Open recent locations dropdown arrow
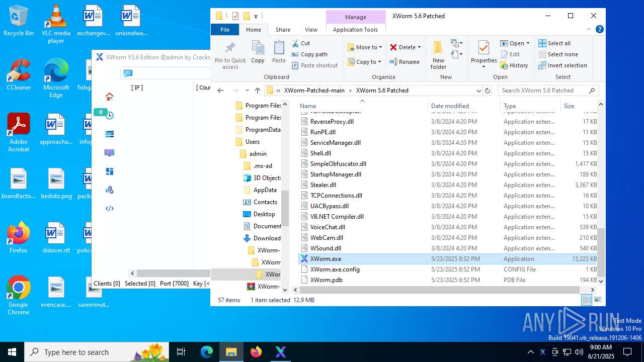 [x=247, y=90]
